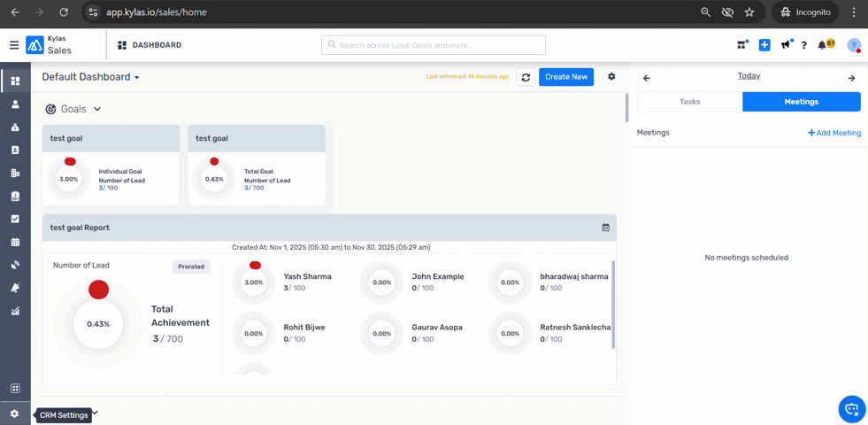Viewport: 868px width, 425px height.
Task: Open dashboard settings gear icon
Action: (x=611, y=77)
